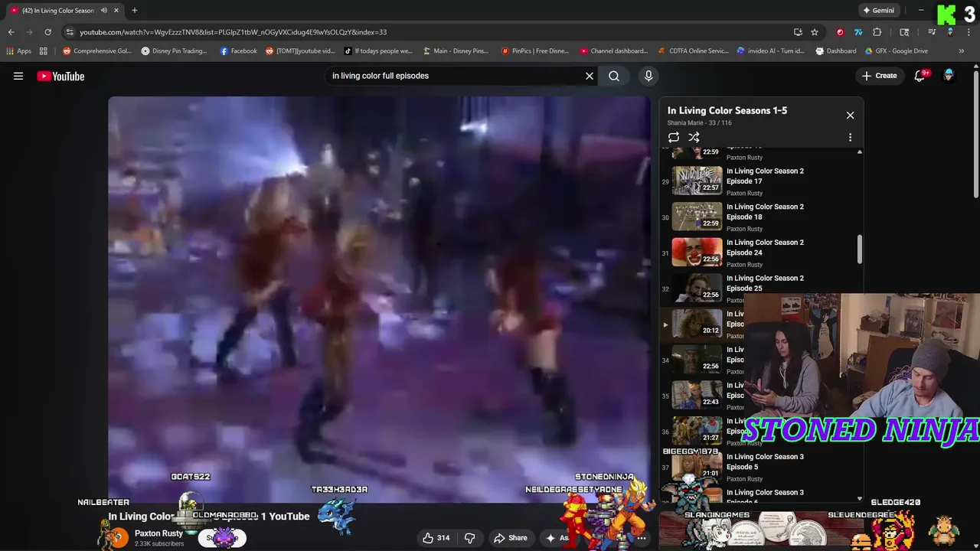The image size is (980, 551).
Task: Start voice search with microphone
Action: [648, 76]
